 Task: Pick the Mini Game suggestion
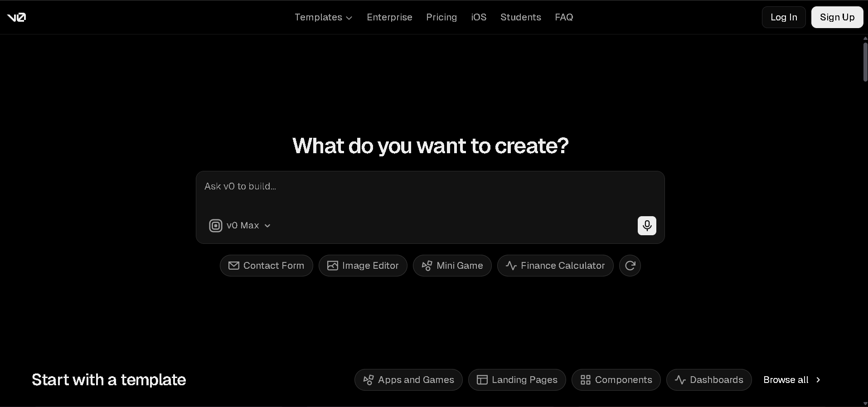click(452, 266)
